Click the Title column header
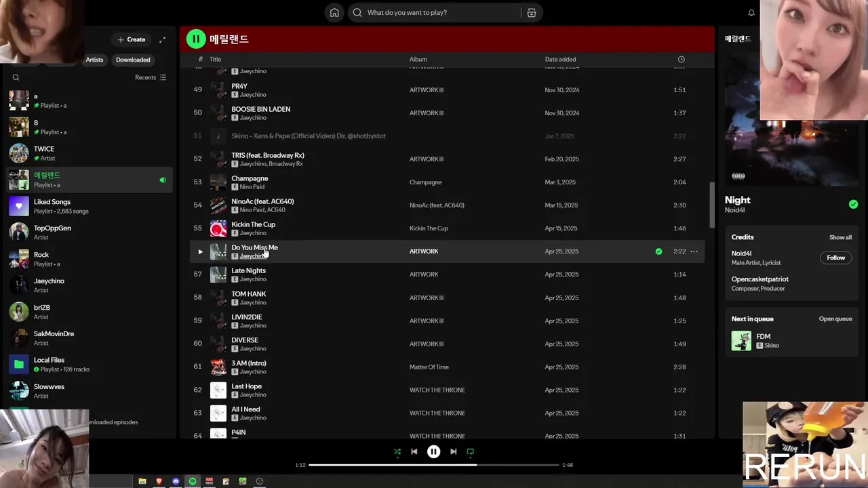This screenshot has width=868, height=488. (216, 60)
